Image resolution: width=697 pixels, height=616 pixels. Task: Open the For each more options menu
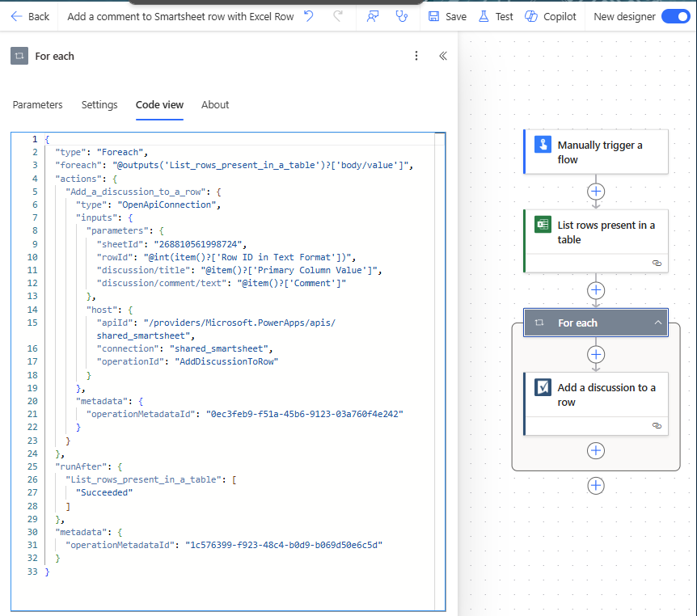416,56
